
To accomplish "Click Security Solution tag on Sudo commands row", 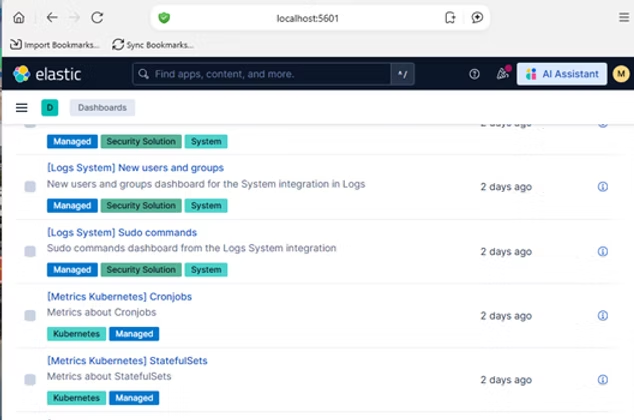I will click(141, 270).
